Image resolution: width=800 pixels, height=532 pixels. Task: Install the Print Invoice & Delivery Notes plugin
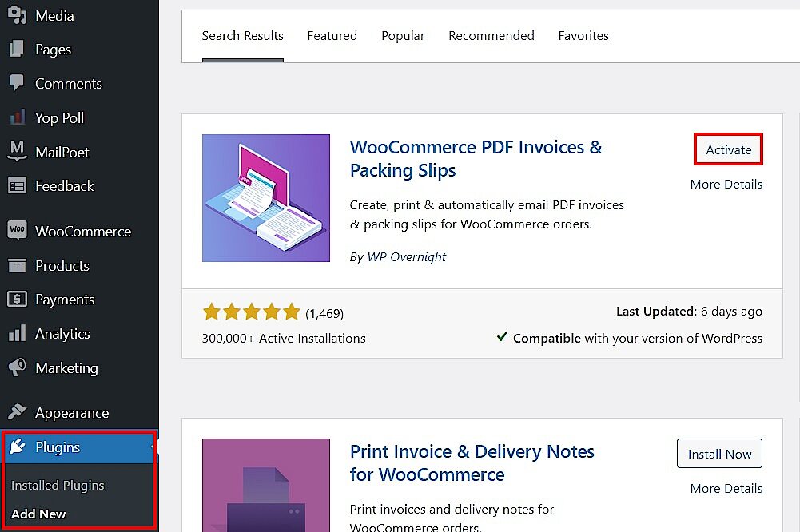click(x=718, y=453)
